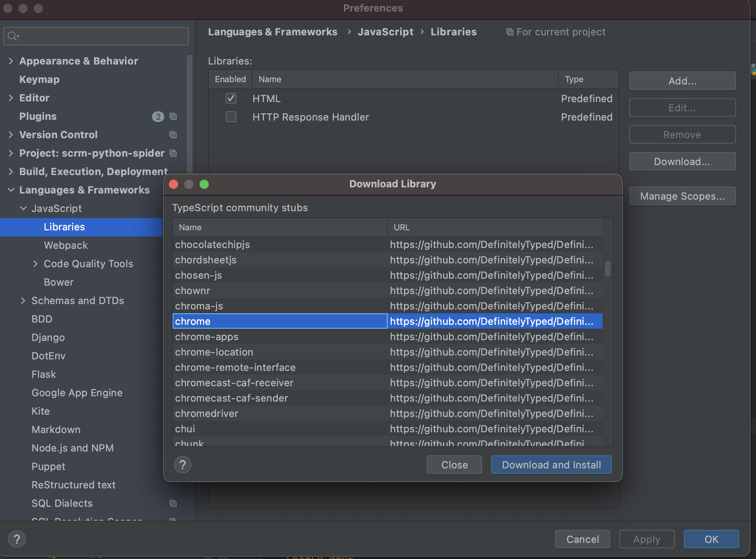Click the project-level icon beside SQL Dialects
Screen dimensions: 756x559
[173, 503]
